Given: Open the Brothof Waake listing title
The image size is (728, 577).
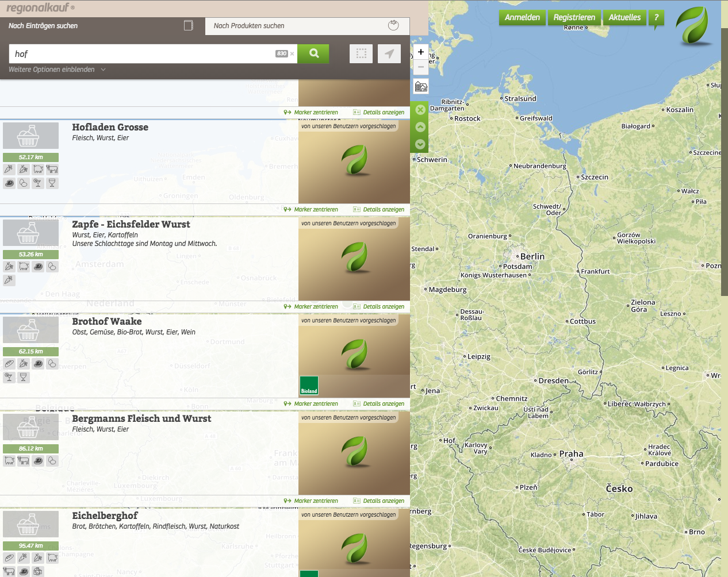Looking at the screenshot, I should point(106,321).
